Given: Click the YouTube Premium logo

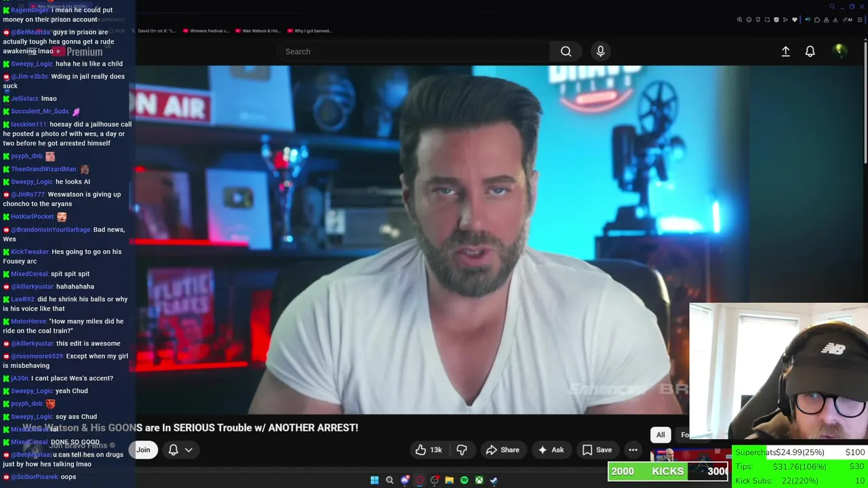Looking at the screenshot, I should coord(77,52).
